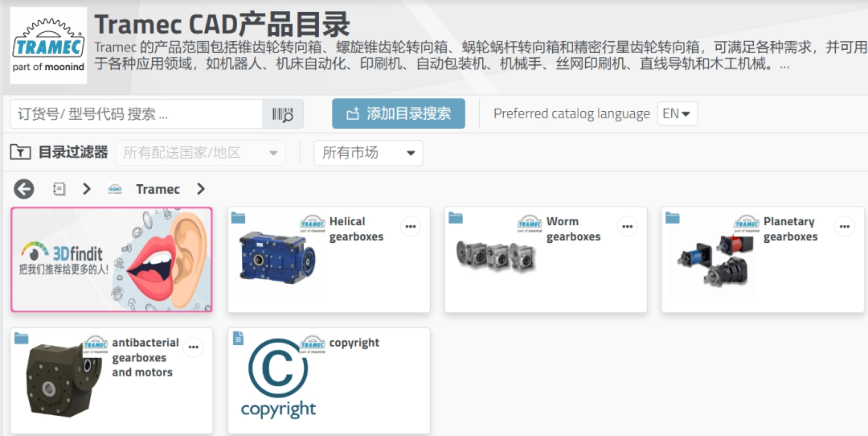868x436 pixels.
Task: Focus the order number search field
Action: (136, 114)
